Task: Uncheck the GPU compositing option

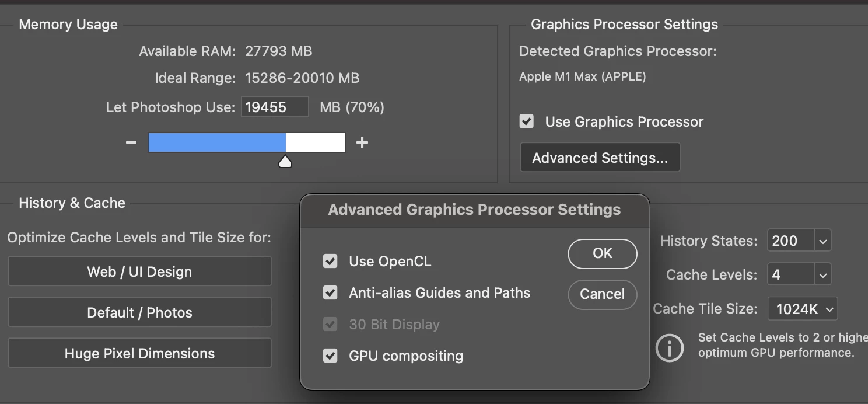Action: (x=331, y=356)
